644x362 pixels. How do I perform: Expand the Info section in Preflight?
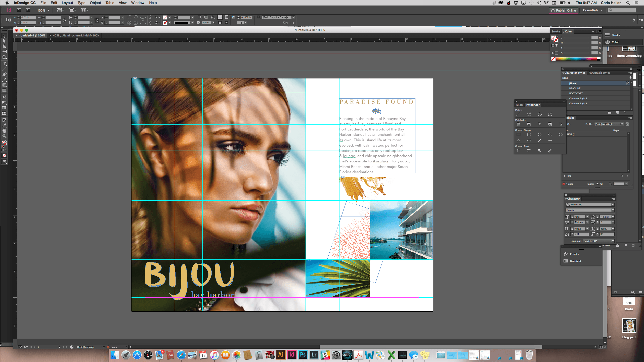click(565, 176)
